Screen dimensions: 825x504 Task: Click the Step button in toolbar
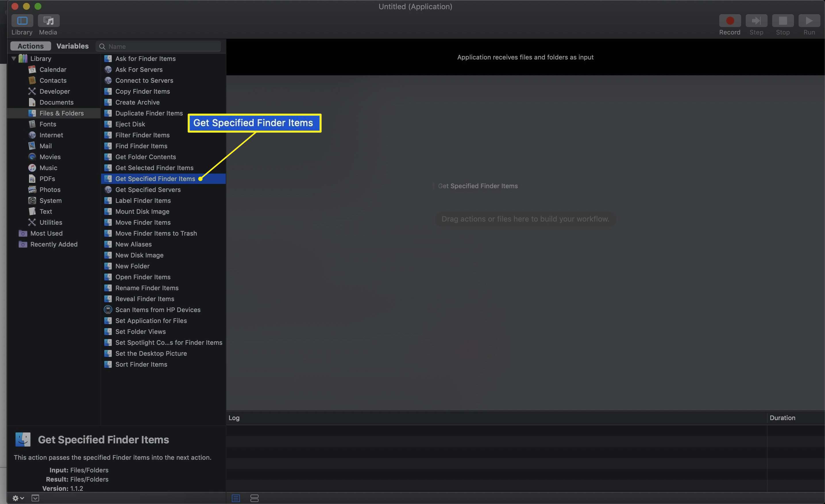756,20
